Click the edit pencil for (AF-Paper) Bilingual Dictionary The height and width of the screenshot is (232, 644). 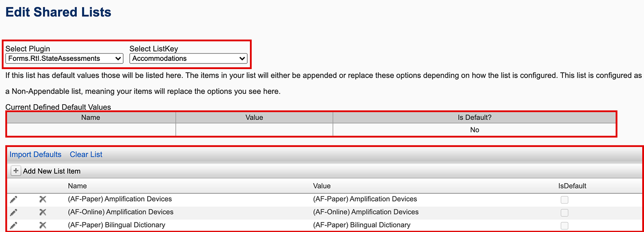[14, 225]
